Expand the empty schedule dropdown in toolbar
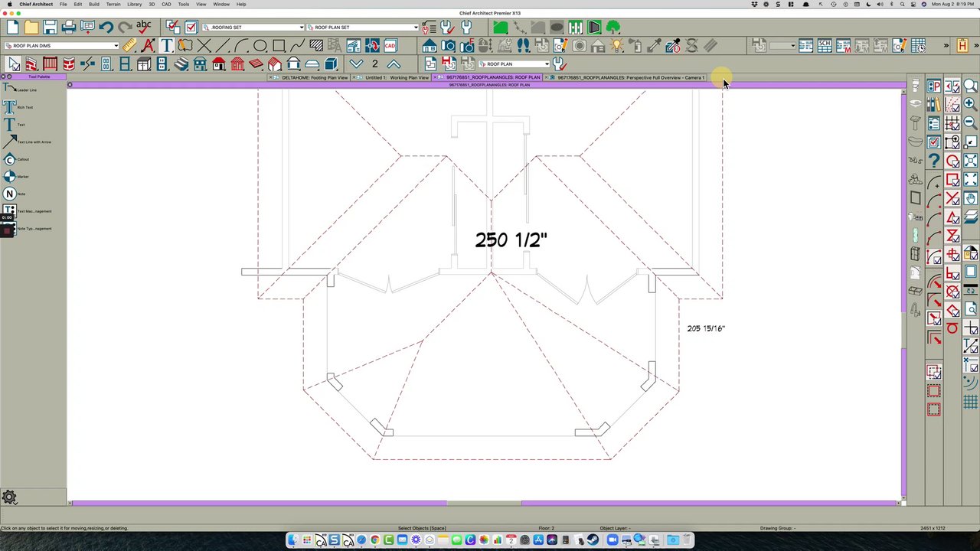 pyautogui.click(x=782, y=46)
